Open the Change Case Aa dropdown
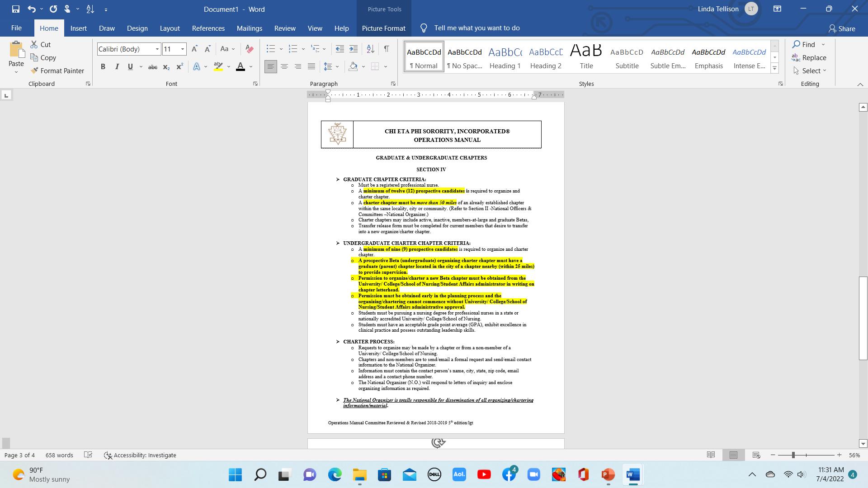The width and height of the screenshot is (868, 488). (x=227, y=49)
